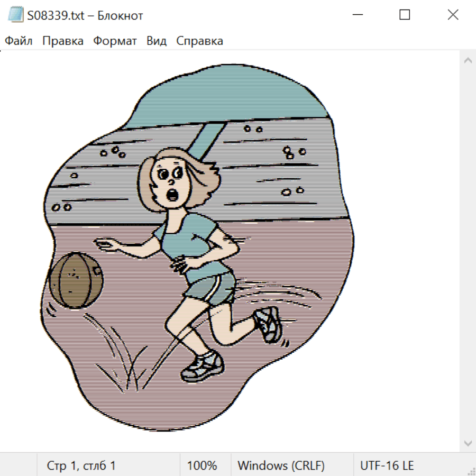Open the Формат menu
This screenshot has height=476, width=476.
click(115, 41)
